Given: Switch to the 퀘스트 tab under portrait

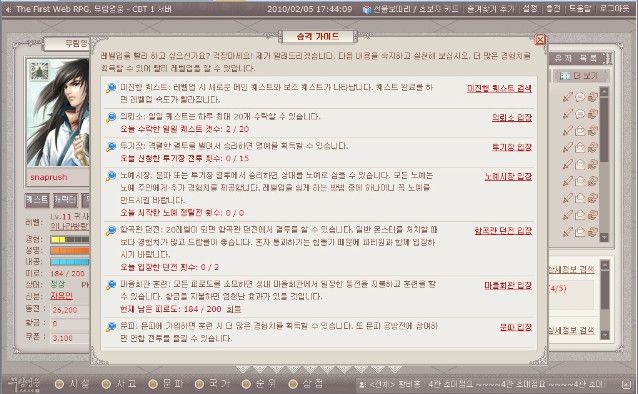Looking at the screenshot, I should [x=37, y=200].
